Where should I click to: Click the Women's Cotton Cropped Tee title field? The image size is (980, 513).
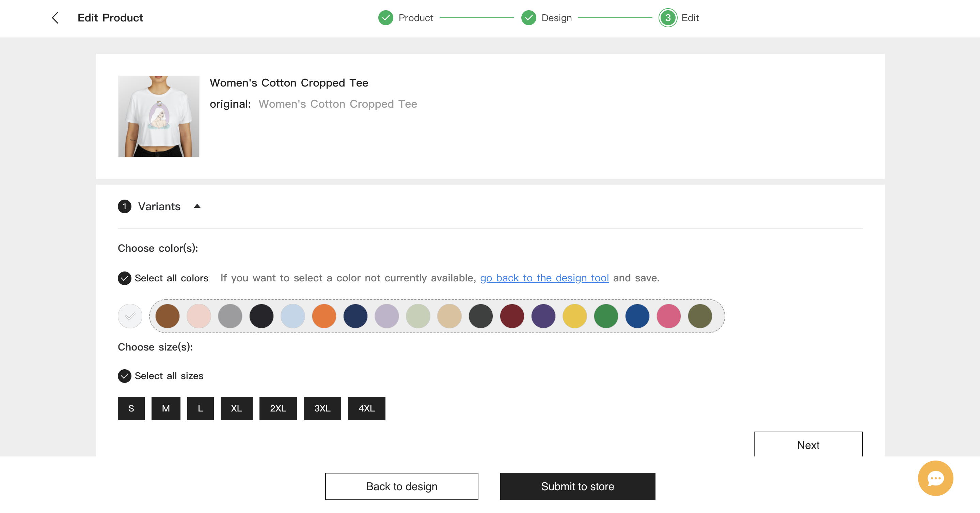click(289, 82)
